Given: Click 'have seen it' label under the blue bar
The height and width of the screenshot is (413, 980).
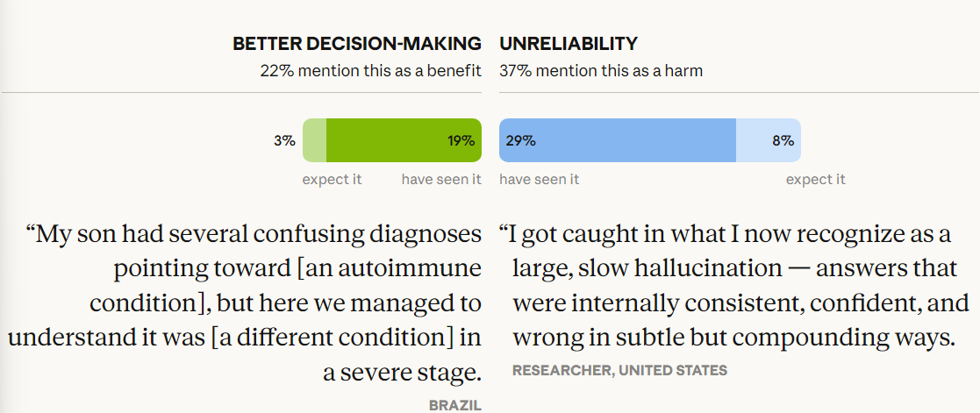Looking at the screenshot, I should click(539, 180).
